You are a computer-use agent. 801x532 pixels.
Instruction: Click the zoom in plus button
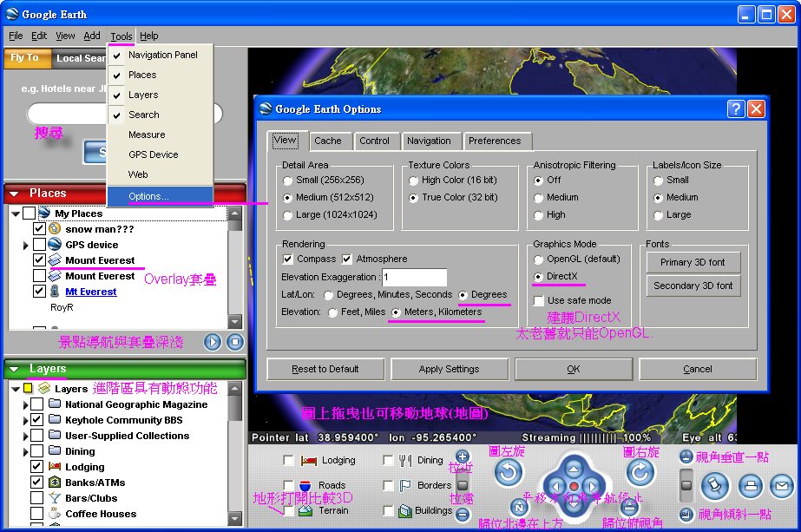pyautogui.click(x=463, y=456)
